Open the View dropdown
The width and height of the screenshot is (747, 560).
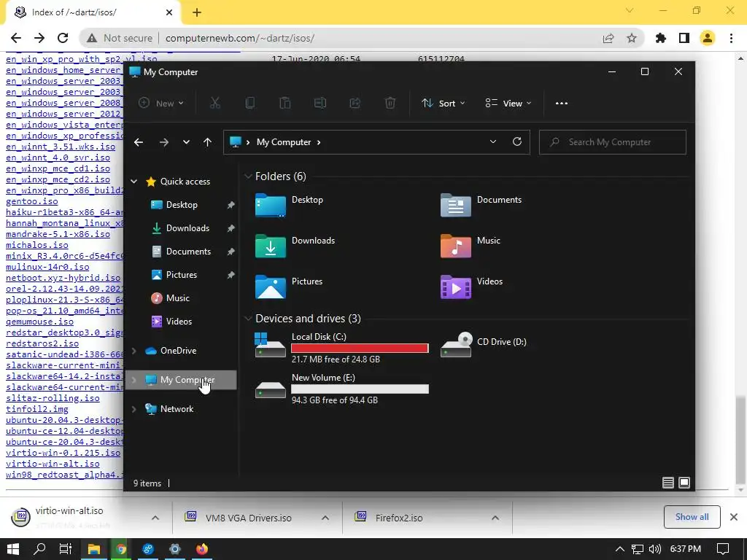[508, 104]
